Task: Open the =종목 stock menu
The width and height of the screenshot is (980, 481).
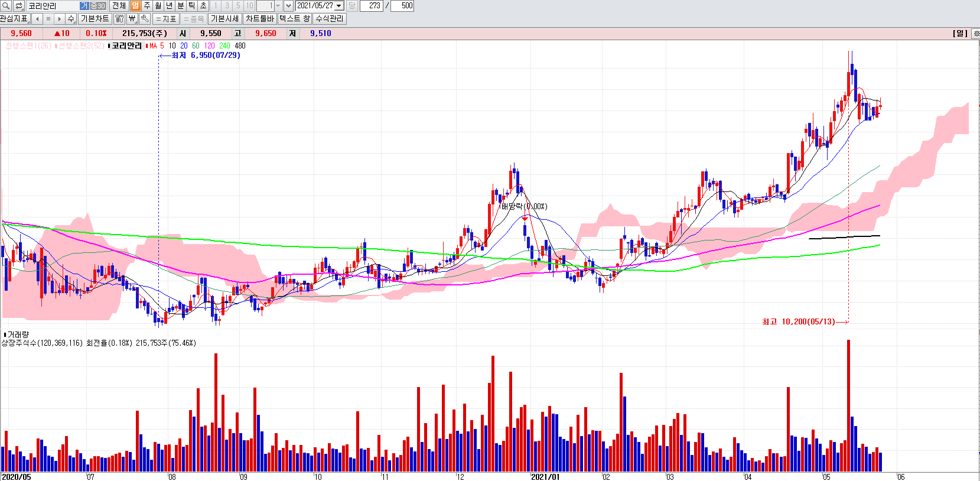Action: click(x=194, y=19)
